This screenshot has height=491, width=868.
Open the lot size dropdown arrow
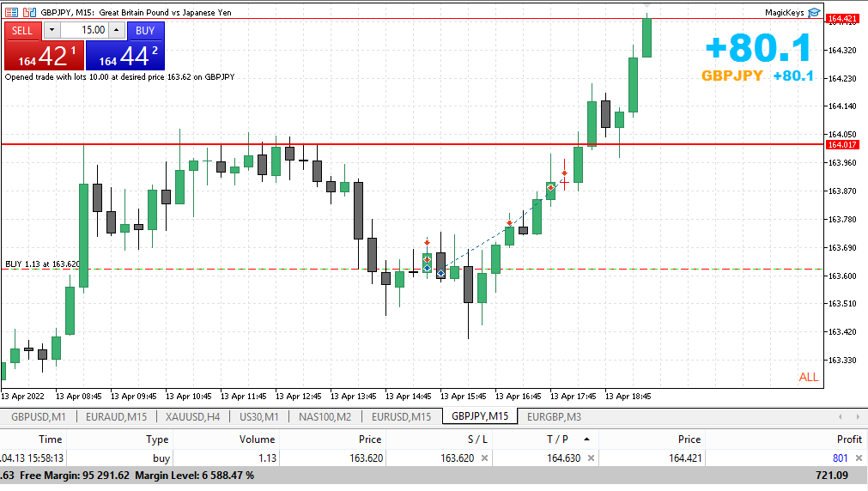pos(52,30)
